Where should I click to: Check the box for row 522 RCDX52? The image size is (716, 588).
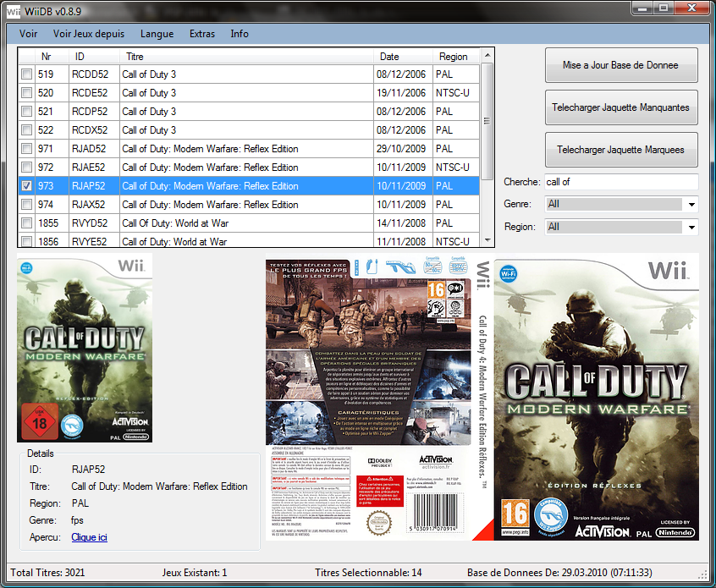[x=27, y=130]
